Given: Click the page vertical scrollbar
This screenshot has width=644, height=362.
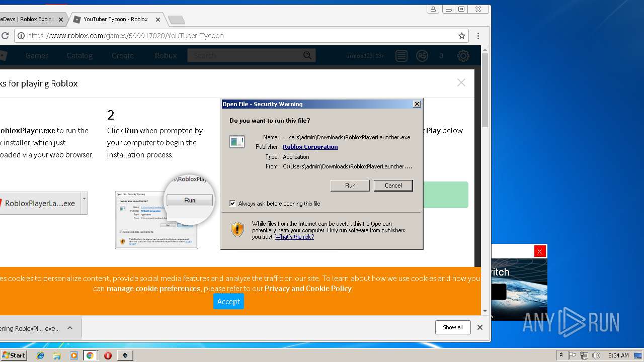Looking at the screenshot, I should pos(485,90).
